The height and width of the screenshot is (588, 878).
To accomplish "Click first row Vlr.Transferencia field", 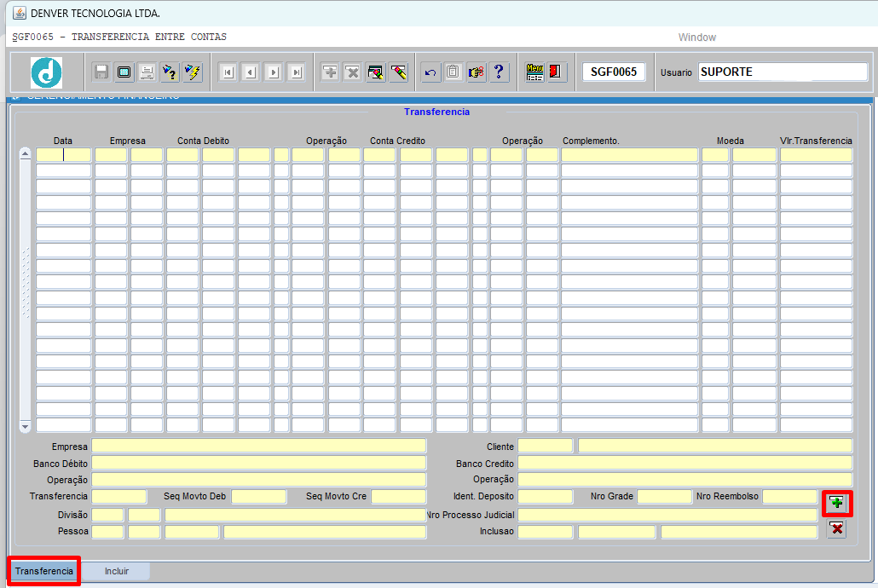I will pos(817,155).
